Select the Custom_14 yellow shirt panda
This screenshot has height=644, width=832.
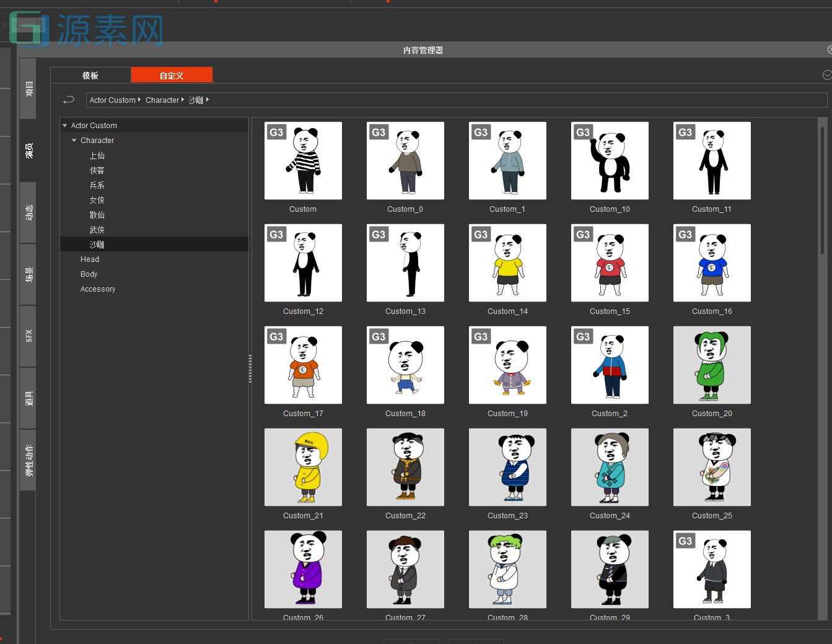point(507,263)
